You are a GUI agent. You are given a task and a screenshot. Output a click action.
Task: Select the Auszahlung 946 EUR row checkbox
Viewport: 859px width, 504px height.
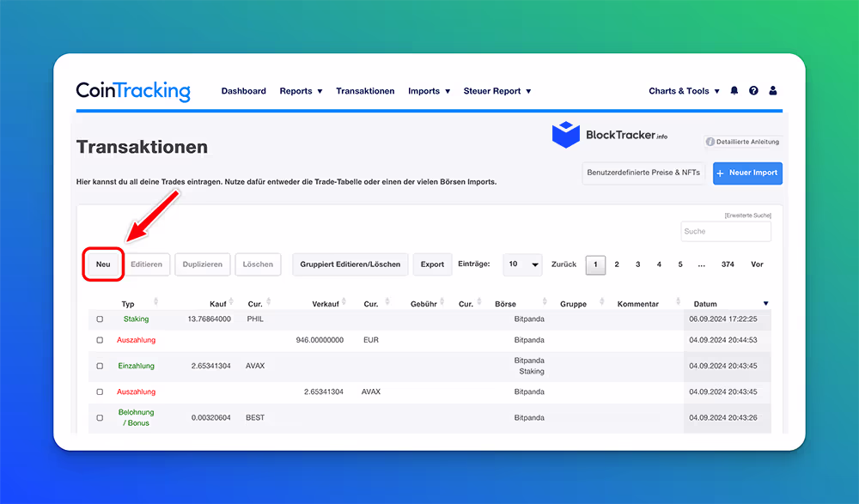tap(100, 340)
